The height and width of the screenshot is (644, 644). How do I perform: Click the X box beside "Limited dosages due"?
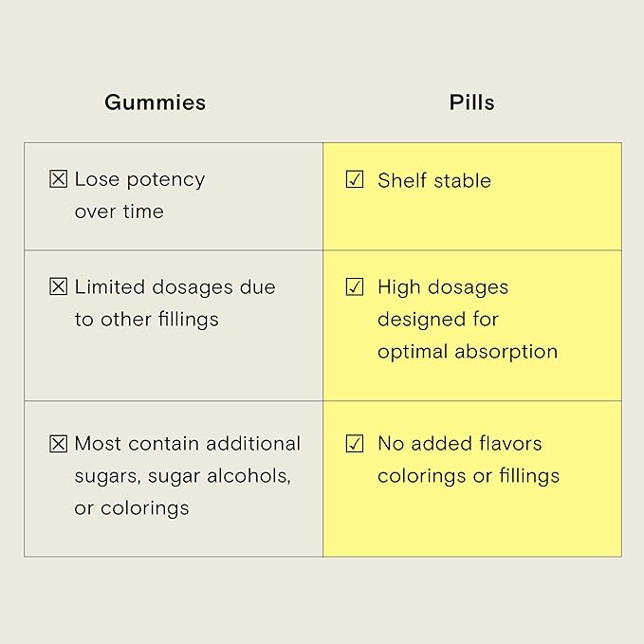pos(58,286)
